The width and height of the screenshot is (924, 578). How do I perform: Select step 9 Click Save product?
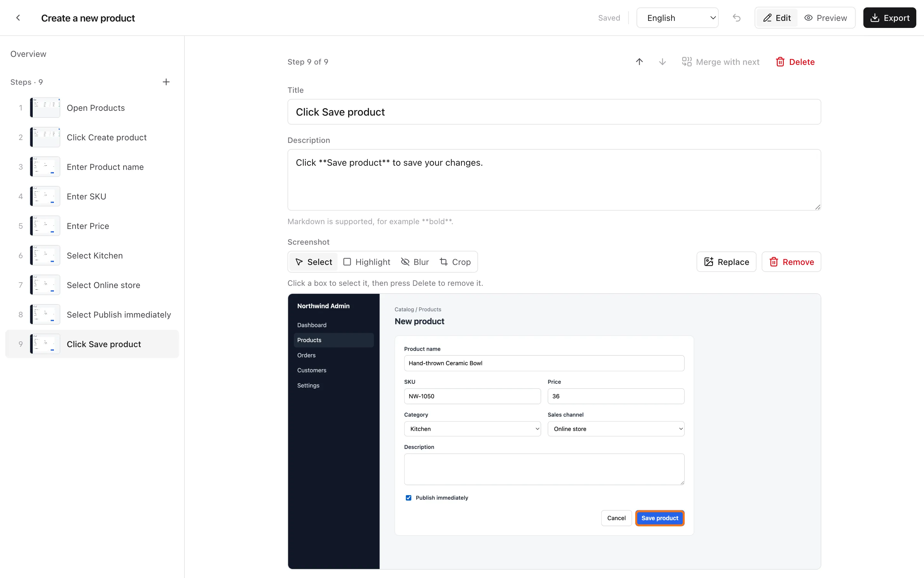[x=92, y=344]
